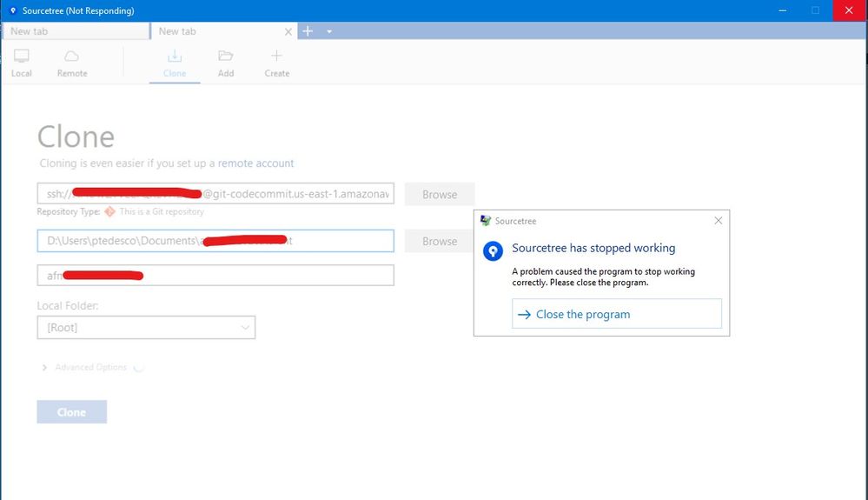Switch to the first New tab

[76, 31]
